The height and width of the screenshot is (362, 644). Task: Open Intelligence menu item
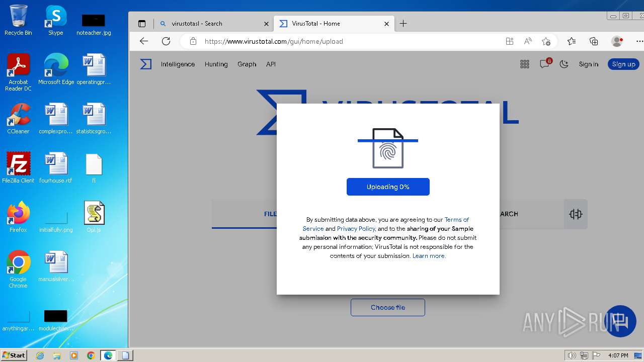[x=178, y=64]
